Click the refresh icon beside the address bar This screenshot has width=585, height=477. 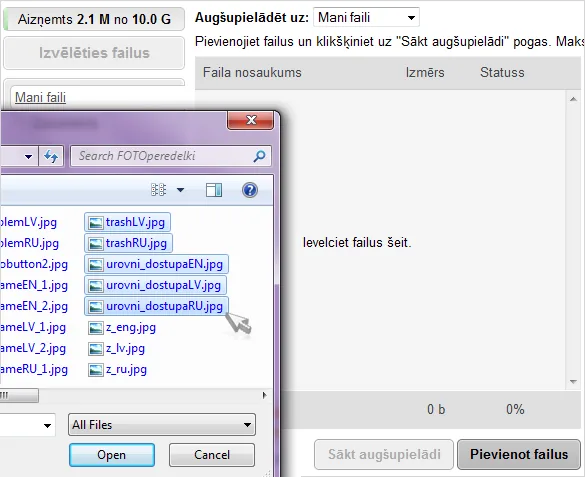(51, 156)
